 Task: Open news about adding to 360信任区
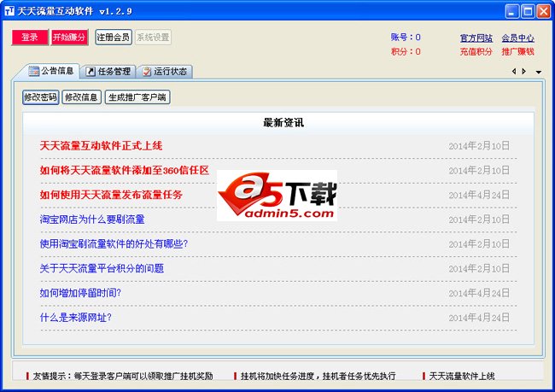pyautogui.click(x=125, y=170)
